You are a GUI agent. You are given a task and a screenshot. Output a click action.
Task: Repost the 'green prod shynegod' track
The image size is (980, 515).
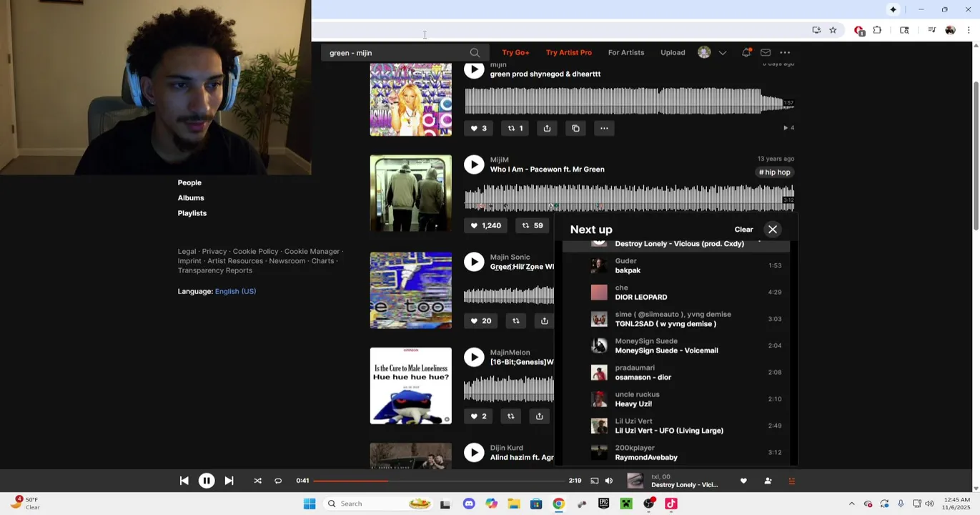tap(515, 128)
